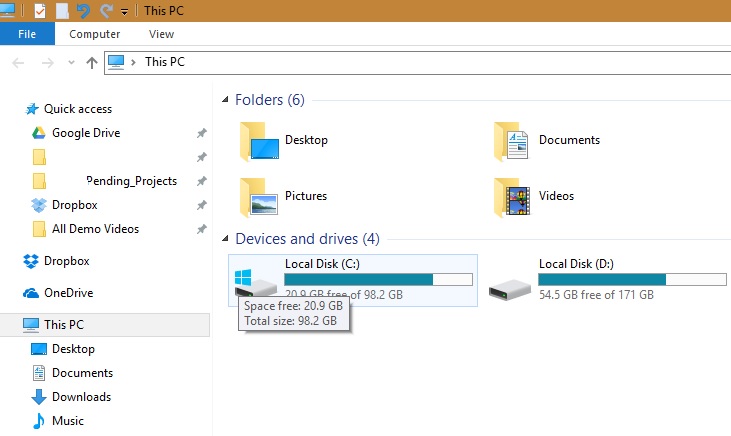Open the Customize Quick Access Toolbar dropdown
The width and height of the screenshot is (731, 436).
[124, 12]
